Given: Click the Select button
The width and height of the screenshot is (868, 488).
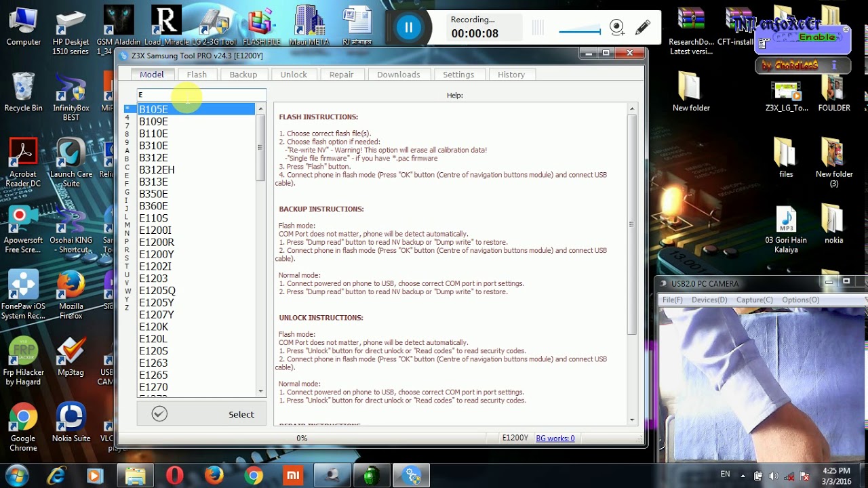Looking at the screenshot, I should 201,414.
